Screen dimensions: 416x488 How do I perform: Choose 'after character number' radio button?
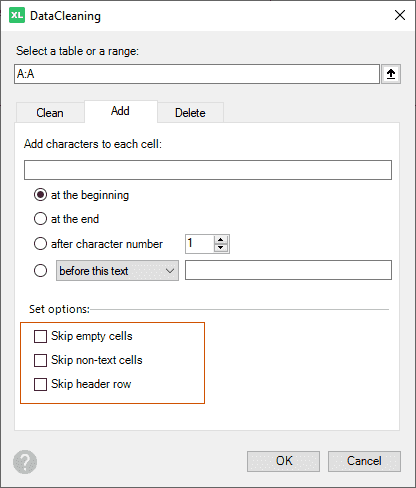(x=40, y=244)
